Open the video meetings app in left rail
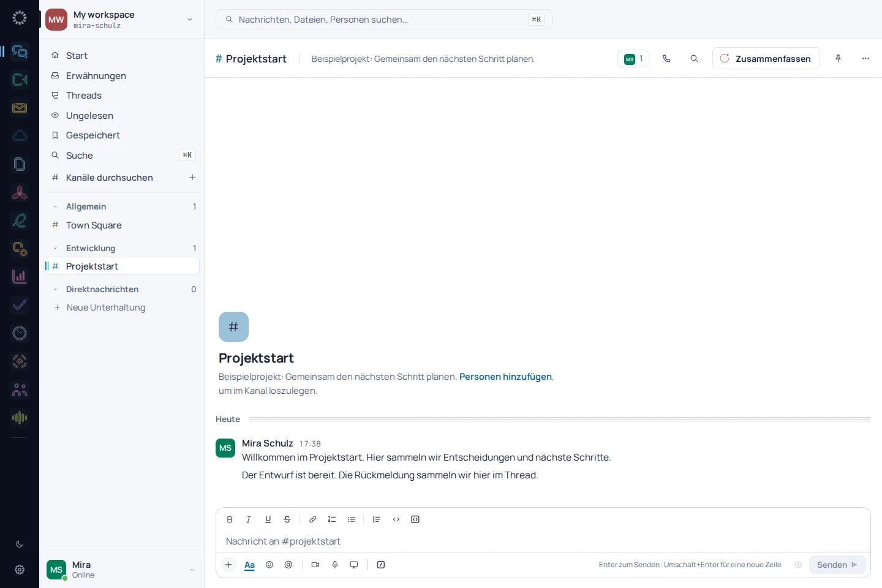This screenshot has width=882, height=588. [x=20, y=80]
